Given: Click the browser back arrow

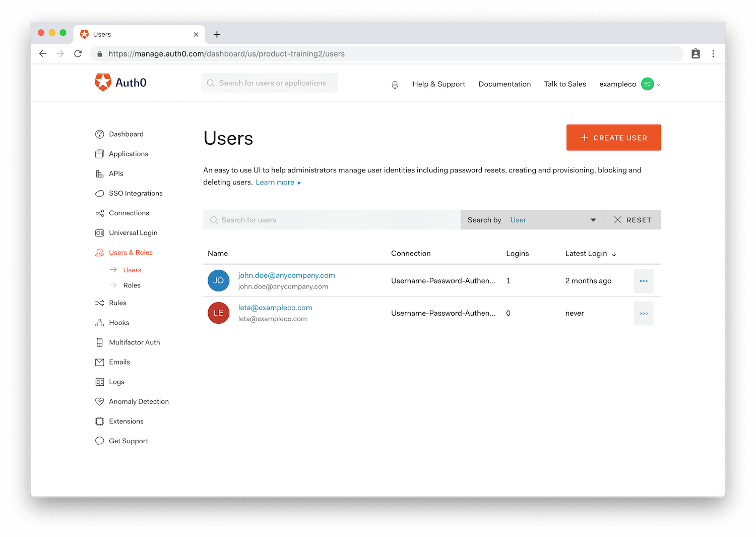Looking at the screenshot, I should [x=43, y=53].
